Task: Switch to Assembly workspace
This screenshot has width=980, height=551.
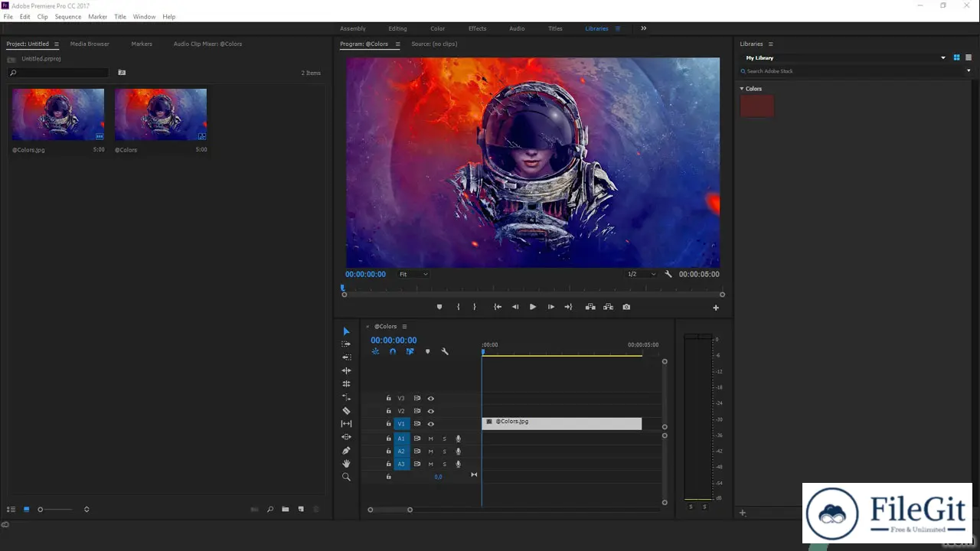Action: (x=353, y=28)
